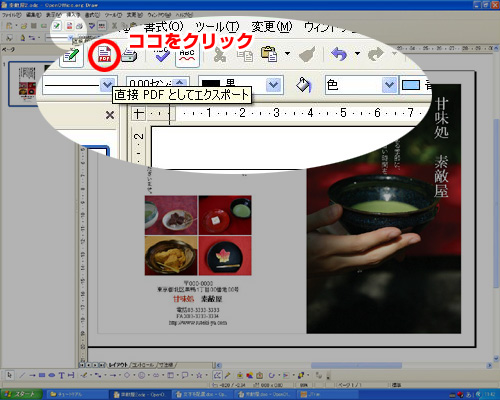The image size is (500, 400).
Task: Expand the Curve tool dropdown arrow
Action: tap(91, 375)
